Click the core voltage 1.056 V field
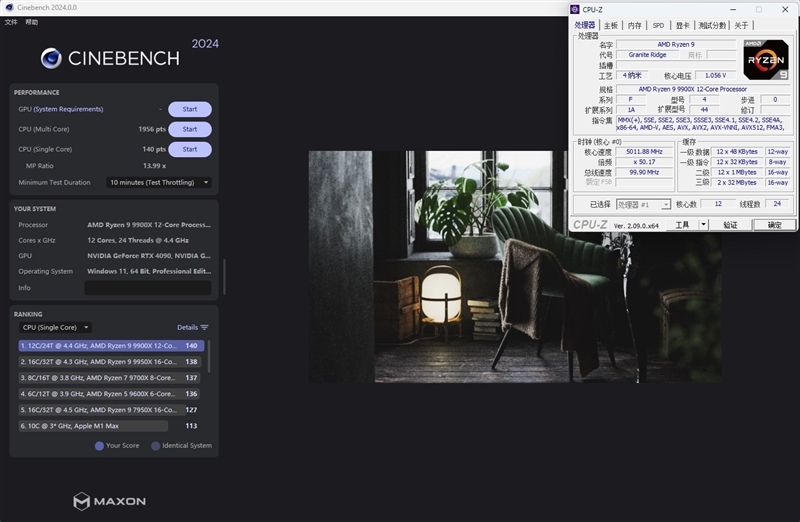 [715, 76]
